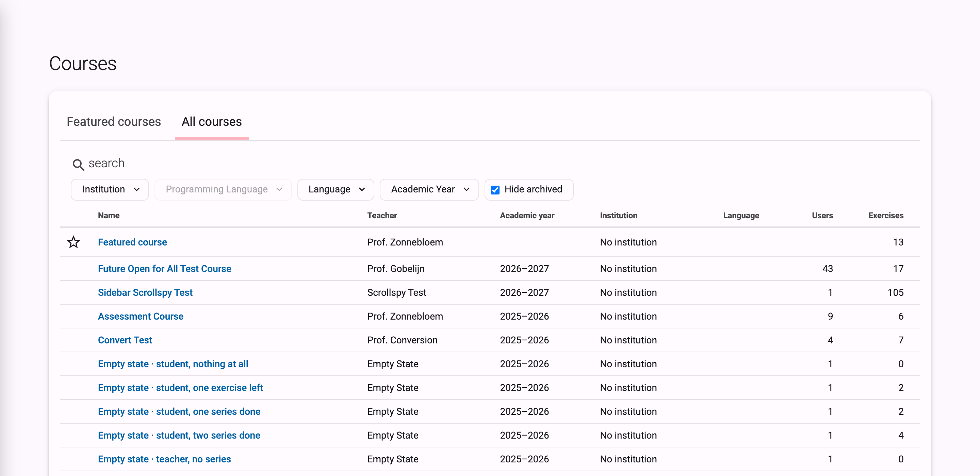
Task: Click the Teacher column header
Action: coord(382,216)
